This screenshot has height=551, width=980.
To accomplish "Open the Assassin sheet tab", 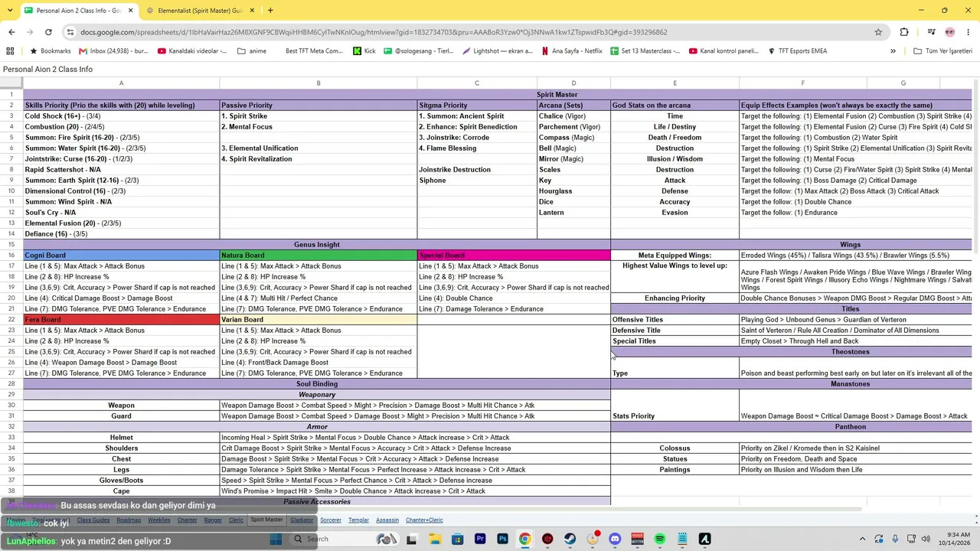I will click(x=387, y=520).
